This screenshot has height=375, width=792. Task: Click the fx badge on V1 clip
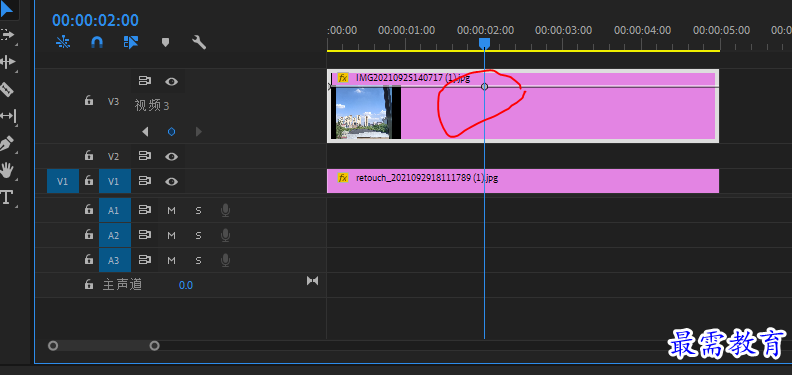tap(343, 178)
